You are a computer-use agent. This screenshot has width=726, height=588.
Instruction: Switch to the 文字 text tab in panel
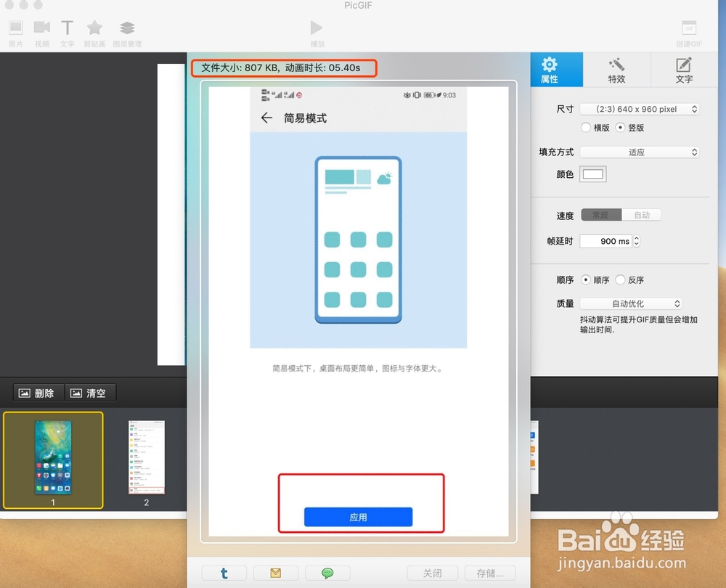(684, 70)
